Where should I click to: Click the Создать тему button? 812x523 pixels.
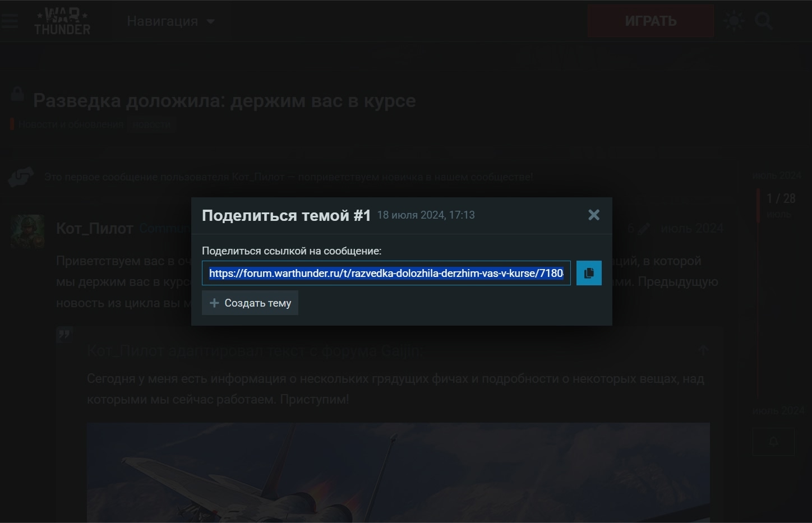tap(250, 303)
